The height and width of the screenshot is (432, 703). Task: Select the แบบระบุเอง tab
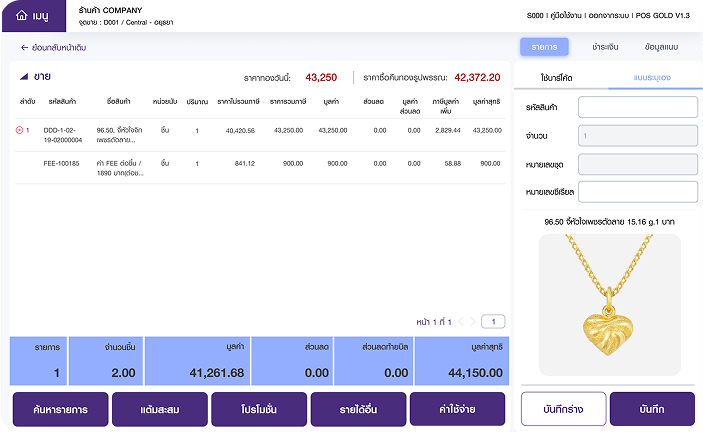[652, 77]
